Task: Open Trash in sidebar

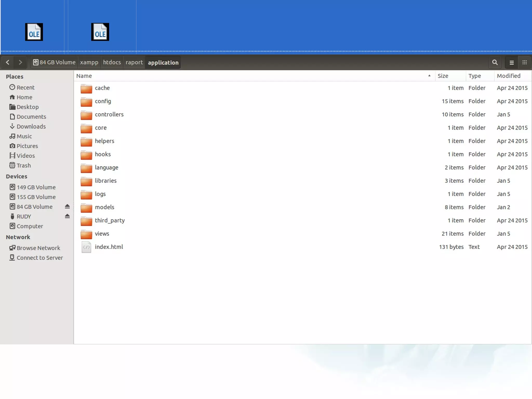Action: (24, 165)
